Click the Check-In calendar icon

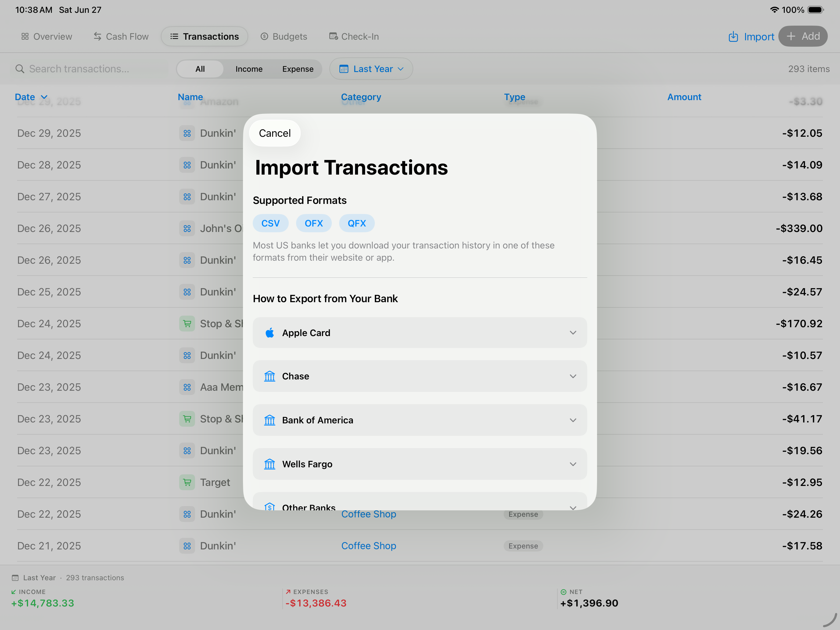pyautogui.click(x=333, y=36)
